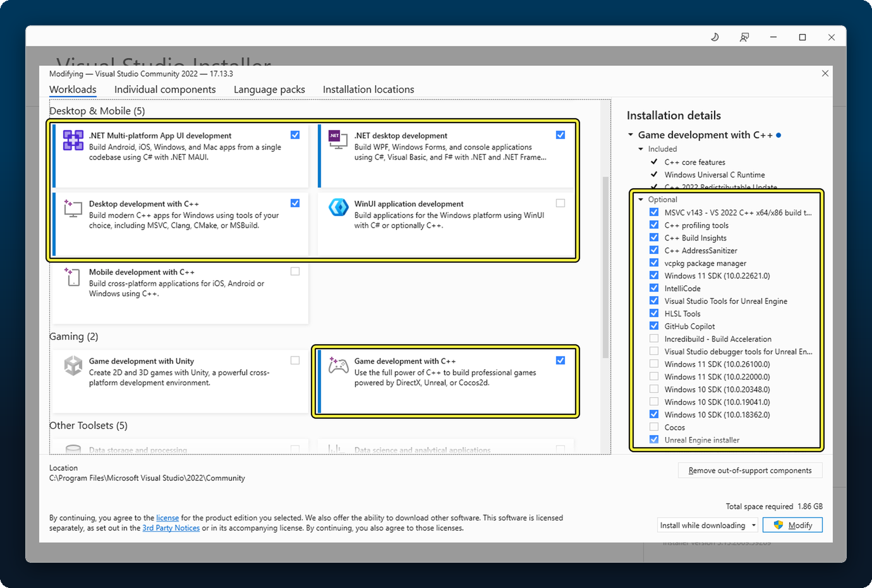Uncheck MSVC v143 build tools option
Viewport: 872px width, 588px height.
point(654,212)
